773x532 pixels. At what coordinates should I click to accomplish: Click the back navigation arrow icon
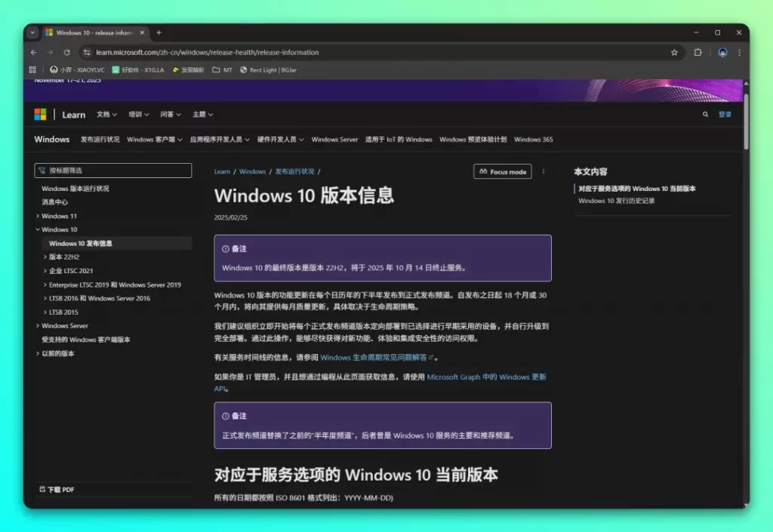34,52
